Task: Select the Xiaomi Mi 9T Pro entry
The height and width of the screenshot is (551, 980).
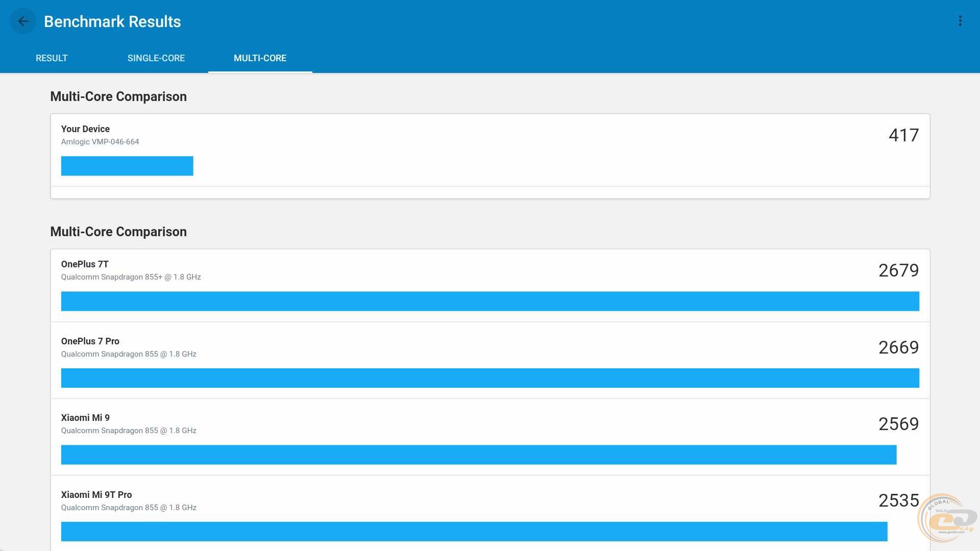Action: 96,495
